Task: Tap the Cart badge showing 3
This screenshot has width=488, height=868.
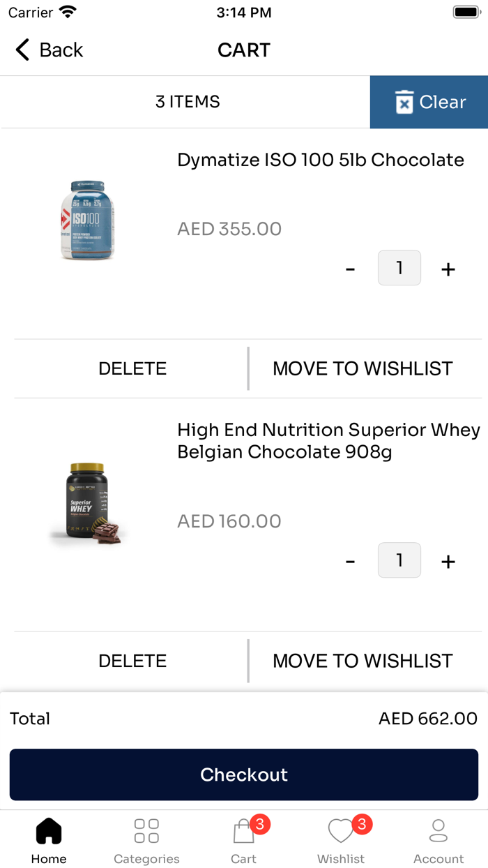Action: [259, 823]
